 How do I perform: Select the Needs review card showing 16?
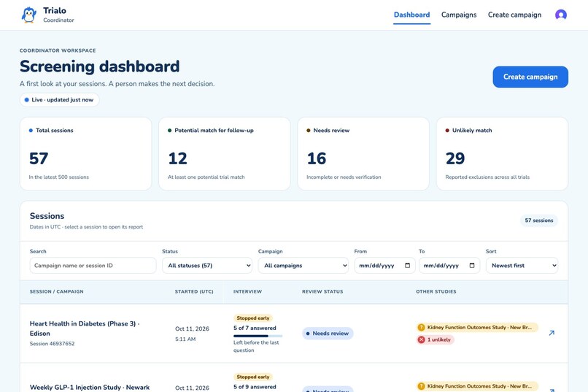tap(363, 154)
